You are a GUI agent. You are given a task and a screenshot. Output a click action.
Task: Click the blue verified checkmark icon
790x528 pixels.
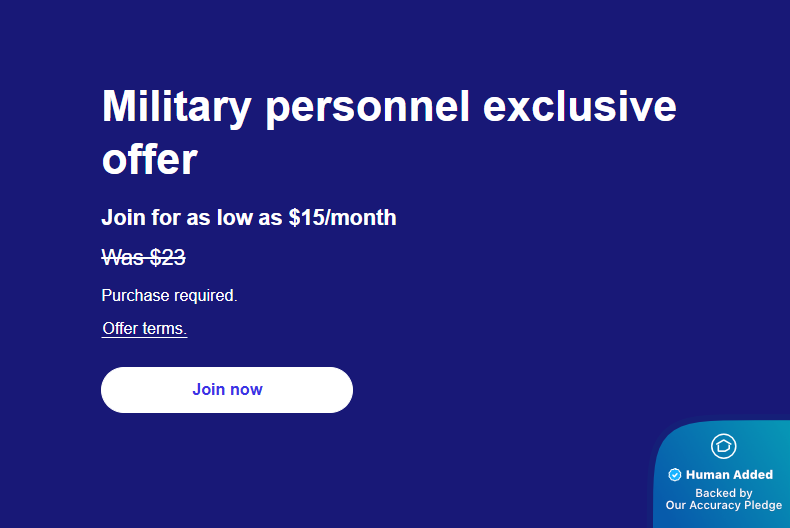coord(675,475)
